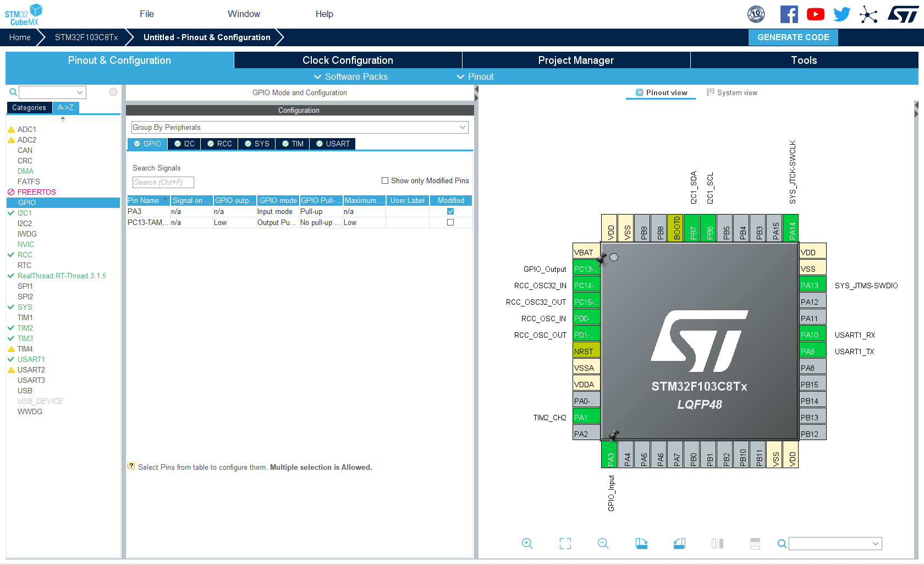Open the Help menu

pyautogui.click(x=324, y=14)
